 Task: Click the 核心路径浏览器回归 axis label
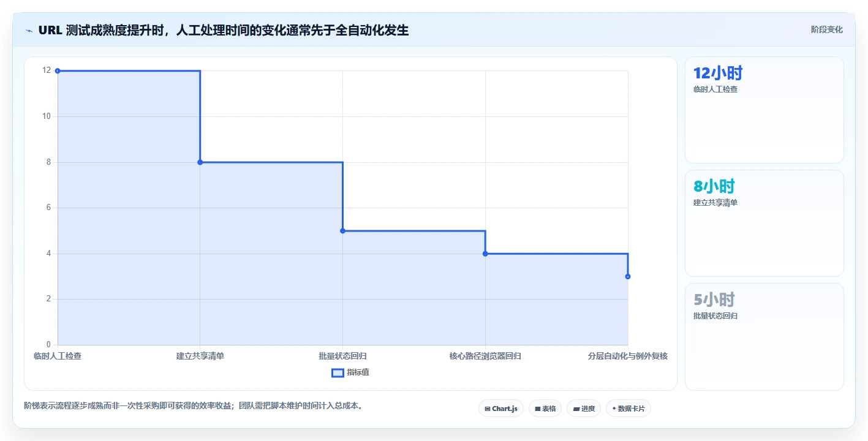(x=485, y=356)
